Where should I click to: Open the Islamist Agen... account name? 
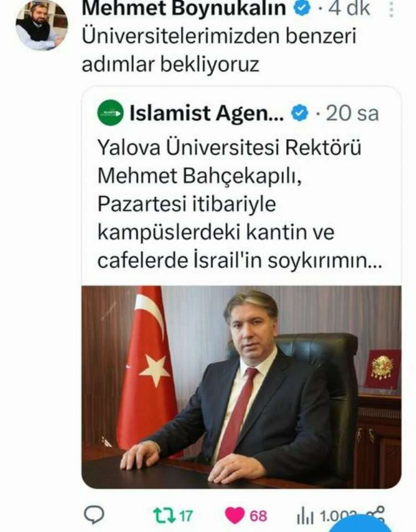[x=206, y=113]
